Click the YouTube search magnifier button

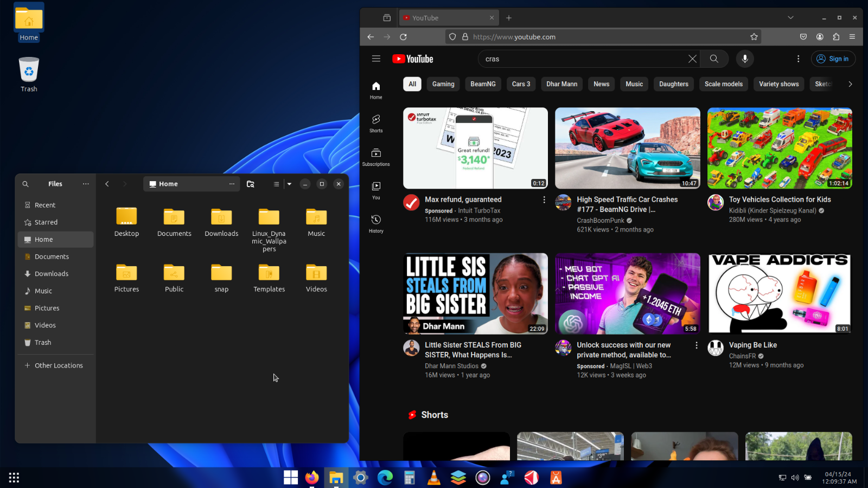pyautogui.click(x=714, y=59)
